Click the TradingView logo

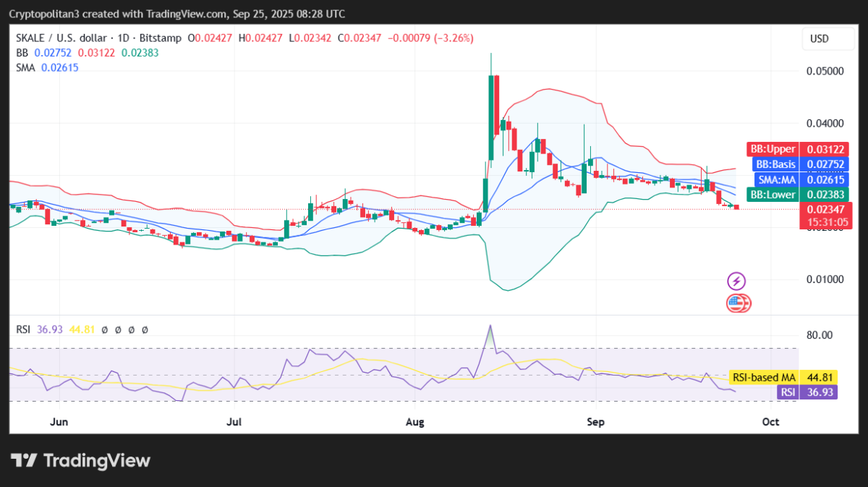[80, 460]
